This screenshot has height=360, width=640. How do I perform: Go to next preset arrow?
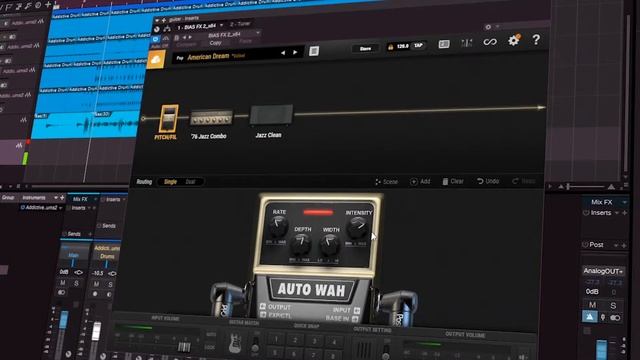[x=295, y=52]
